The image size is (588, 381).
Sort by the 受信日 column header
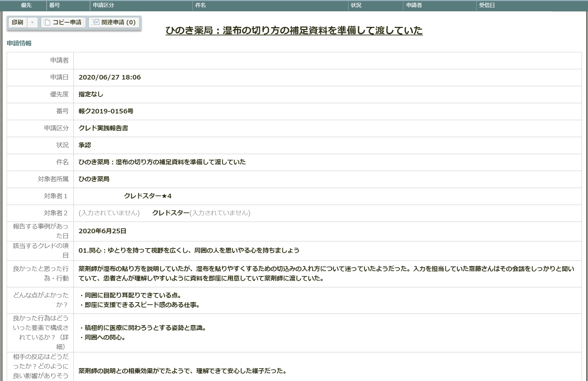tap(487, 5)
